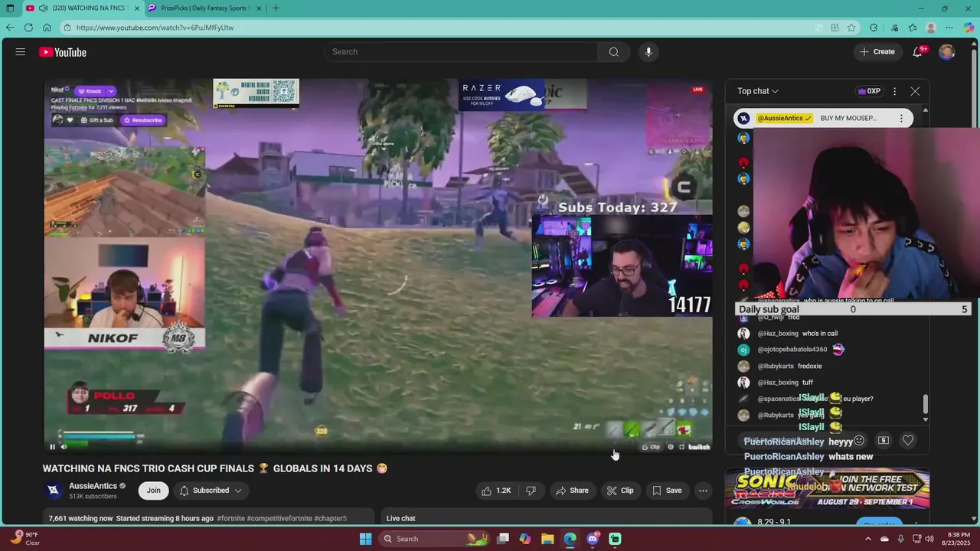This screenshot has height=551, width=980.
Task: Switch to the PrizePicks browser tab
Action: click(204, 8)
